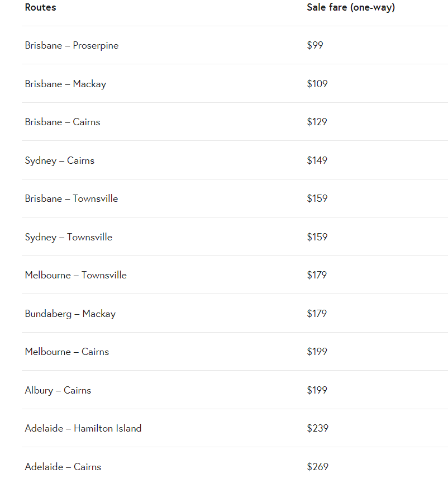The height and width of the screenshot is (478, 448).
Task: Click the Sydney – Cairns route row
Action: [x=60, y=160]
